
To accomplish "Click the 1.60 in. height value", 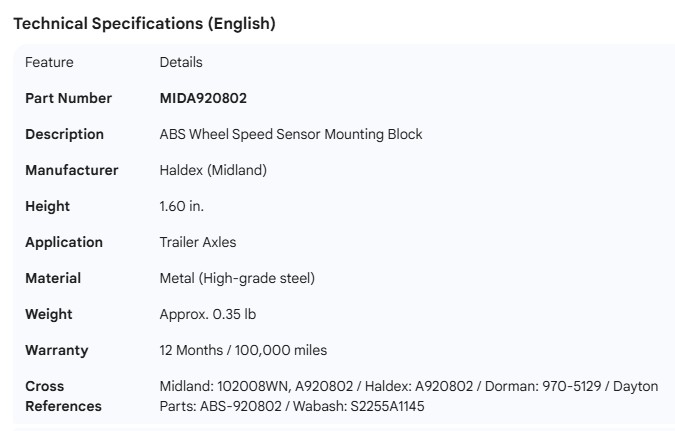I will point(182,206).
